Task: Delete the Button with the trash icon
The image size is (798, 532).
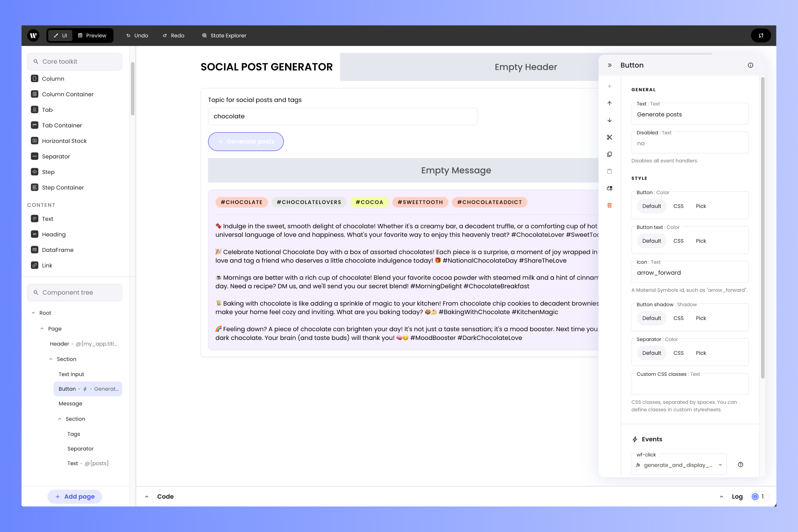Action: (x=610, y=205)
